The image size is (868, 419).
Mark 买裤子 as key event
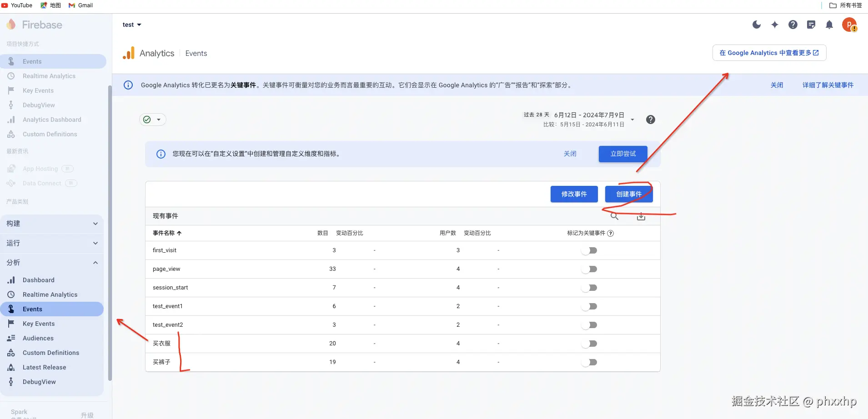[589, 362]
